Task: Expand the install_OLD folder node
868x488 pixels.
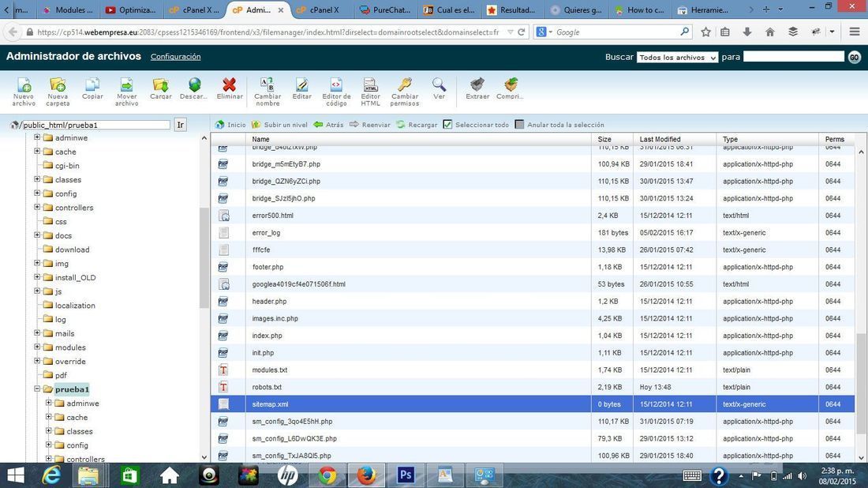Action: tap(37, 277)
